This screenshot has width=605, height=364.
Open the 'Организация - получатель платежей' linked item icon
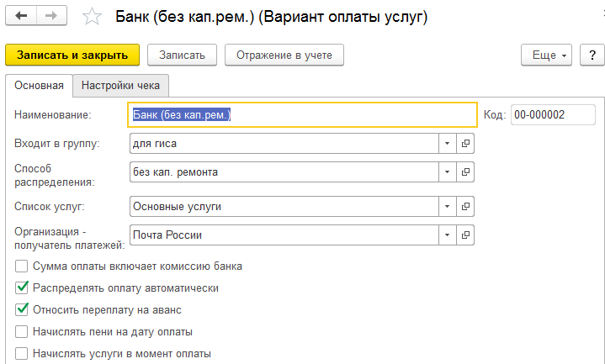[465, 235]
